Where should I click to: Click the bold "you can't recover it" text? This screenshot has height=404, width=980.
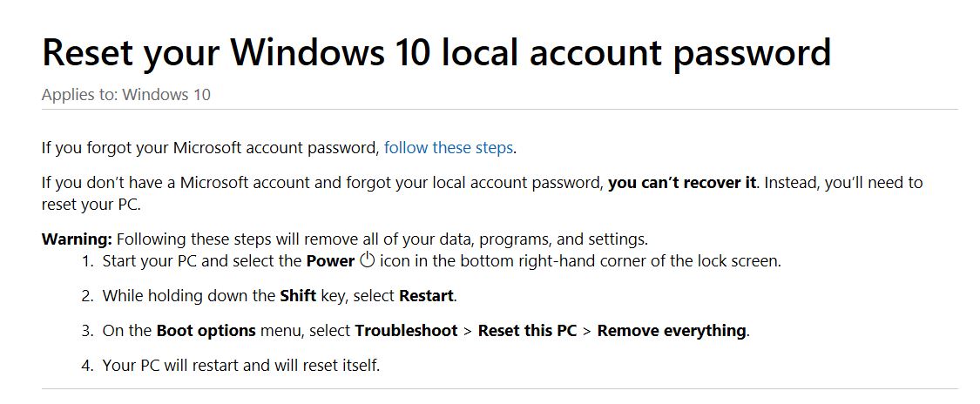click(x=682, y=183)
